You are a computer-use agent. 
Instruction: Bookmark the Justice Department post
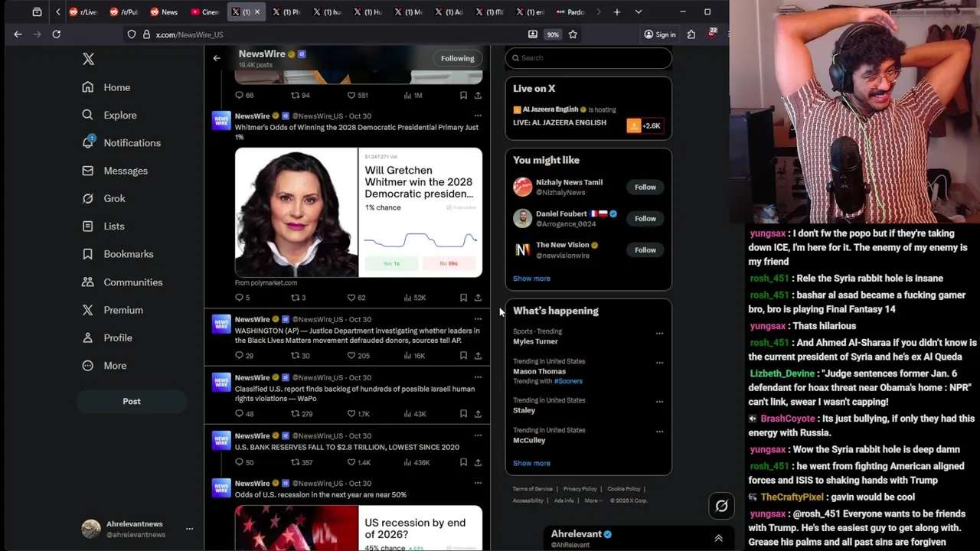463,356
